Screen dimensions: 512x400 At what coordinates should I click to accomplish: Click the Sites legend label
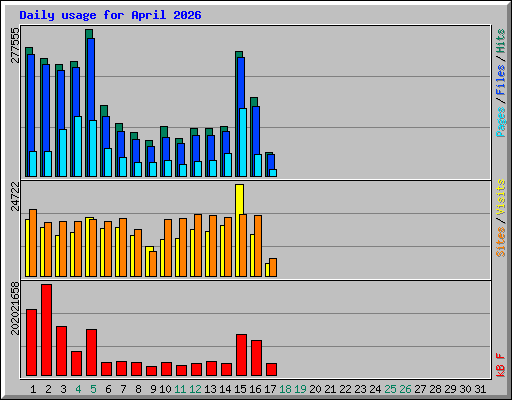point(500,242)
